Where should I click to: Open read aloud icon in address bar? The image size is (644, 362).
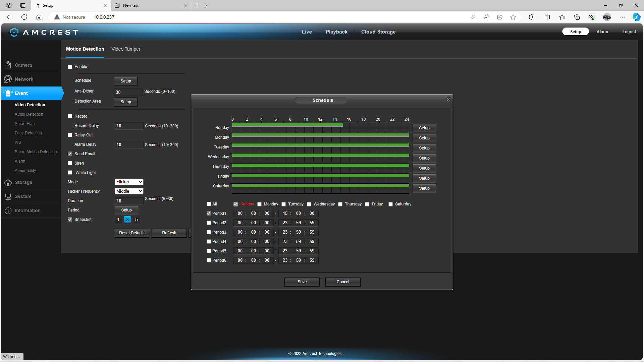486,17
